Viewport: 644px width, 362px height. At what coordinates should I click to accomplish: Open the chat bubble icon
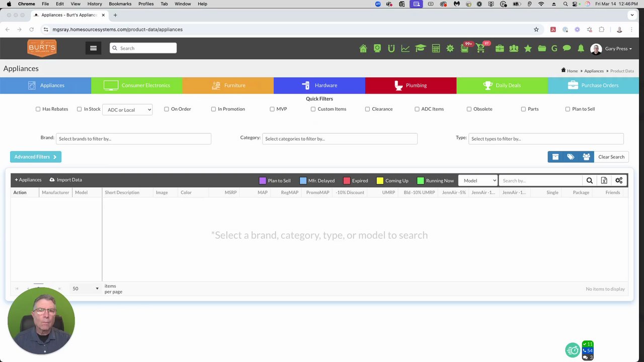pos(567,48)
